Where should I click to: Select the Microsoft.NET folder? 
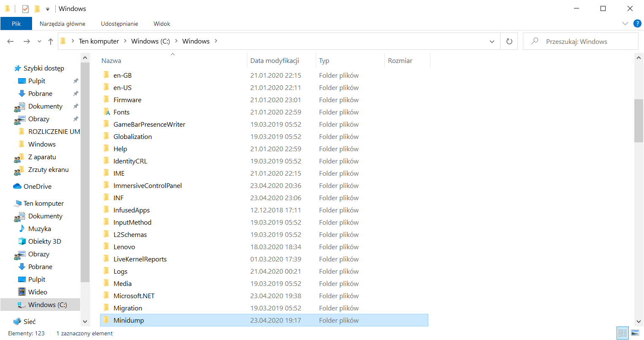click(264, 296)
